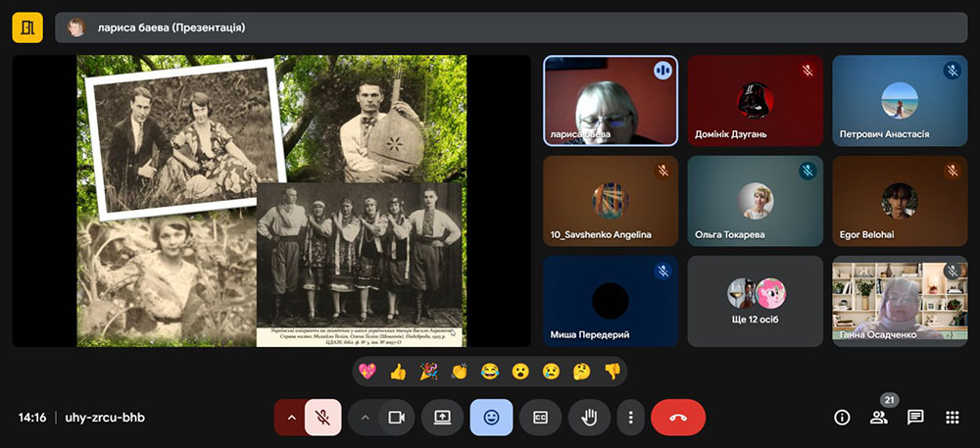The width and height of the screenshot is (980, 448).
Task: Open meeting details info icon
Action: tap(842, 418)
